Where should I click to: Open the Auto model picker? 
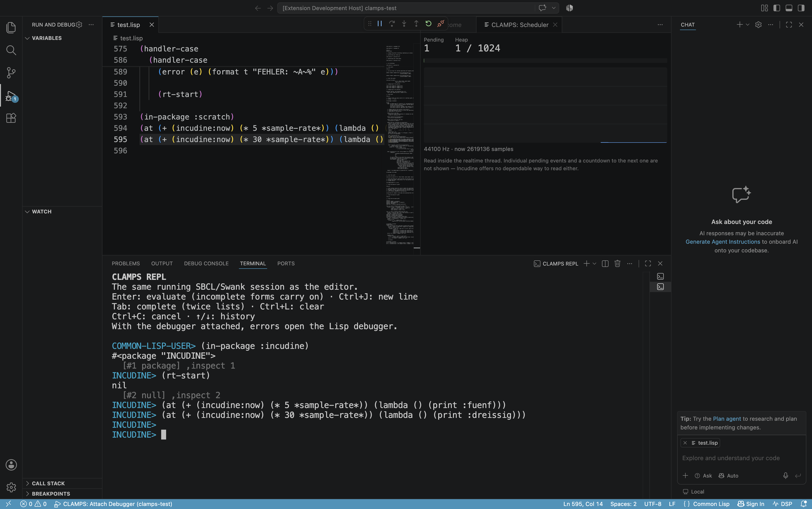[729, 476]
